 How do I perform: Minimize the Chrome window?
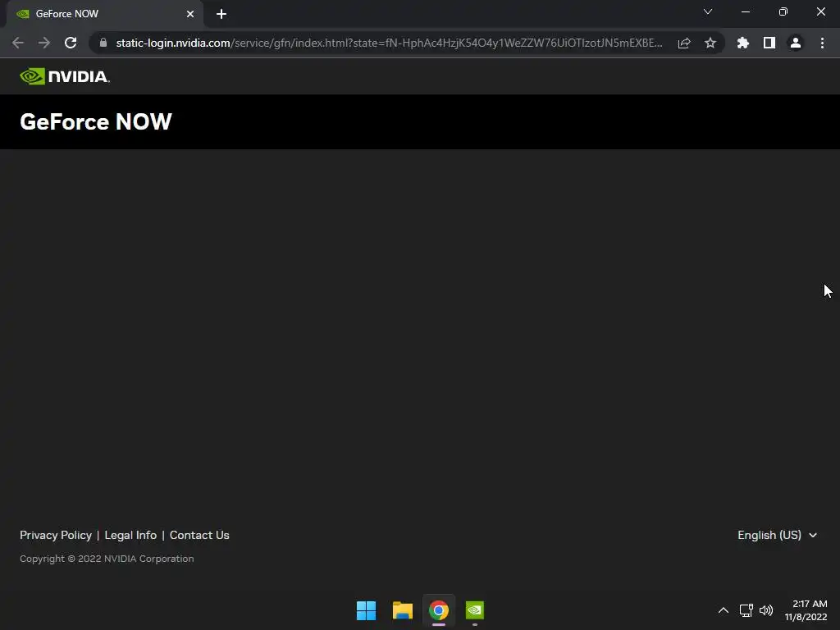point(745,11)
